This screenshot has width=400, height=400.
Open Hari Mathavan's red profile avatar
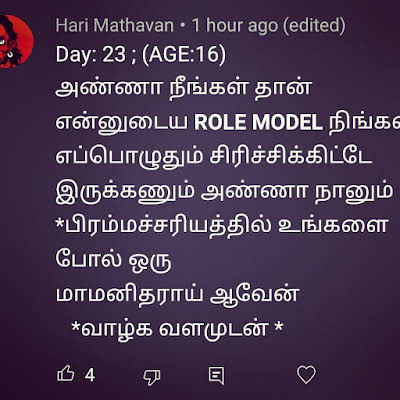[x=15, y=41]
